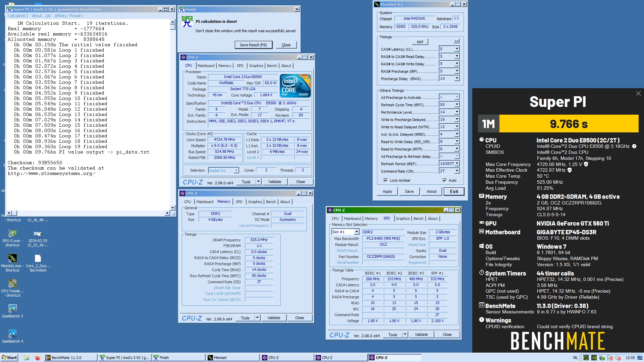Click the warning icon next to Warnings
This screenshot has width=644, height=362.
pyautogui.click(x=482, y=320)
